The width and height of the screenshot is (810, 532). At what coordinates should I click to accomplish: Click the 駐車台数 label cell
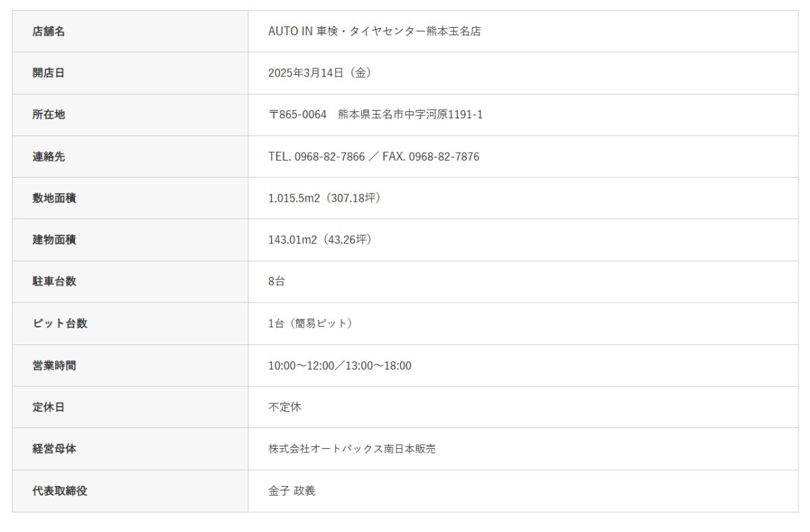click(54, 282)
